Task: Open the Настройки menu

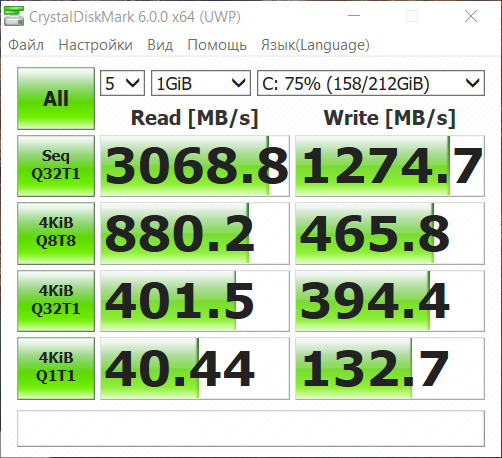Action: 95,45
